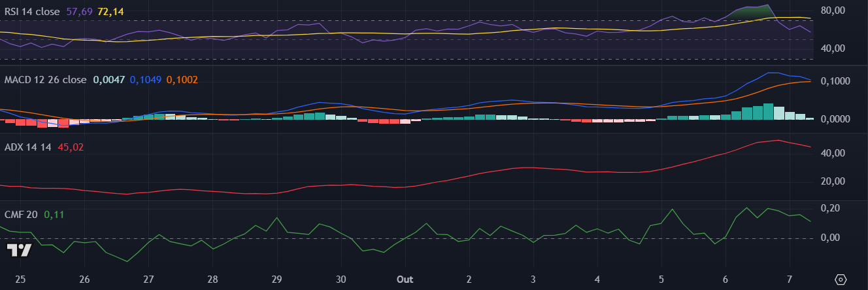
Task: Click the red ADX value 45,02
Action: 71,147
